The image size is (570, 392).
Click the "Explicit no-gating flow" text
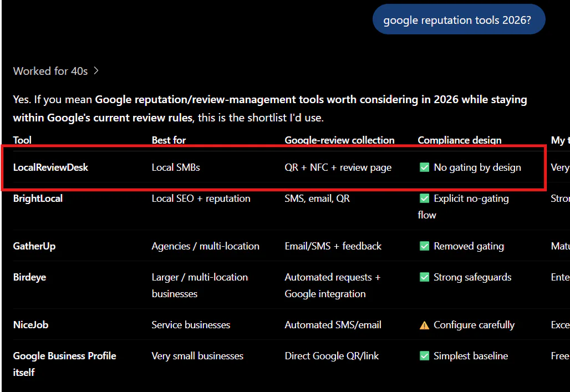463,207
